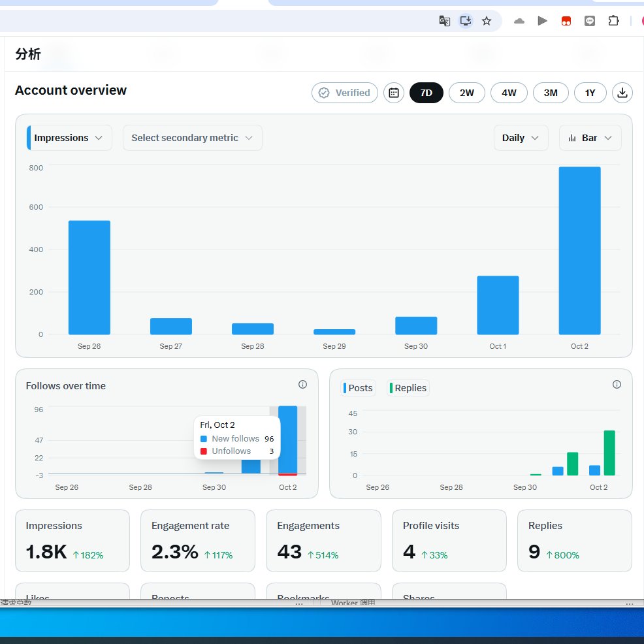Select the 1Y time range
The height and width of the screenshot is (644, 644).
[590, 93]
